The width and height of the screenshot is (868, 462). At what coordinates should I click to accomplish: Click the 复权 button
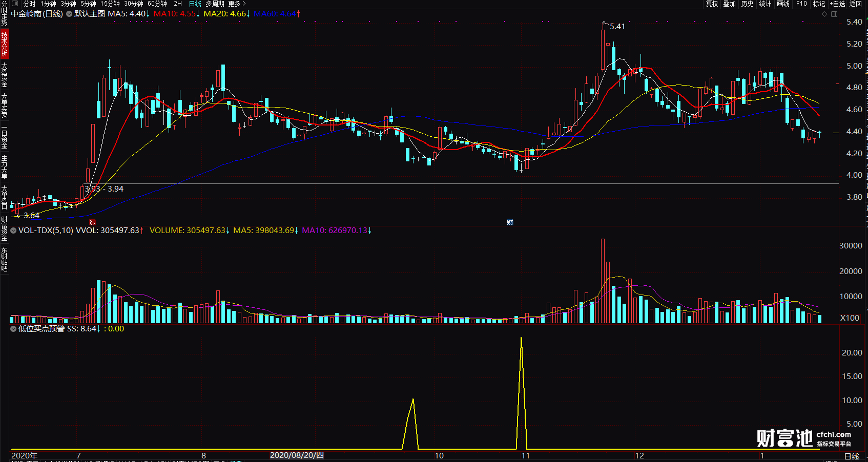click(712, 4)
